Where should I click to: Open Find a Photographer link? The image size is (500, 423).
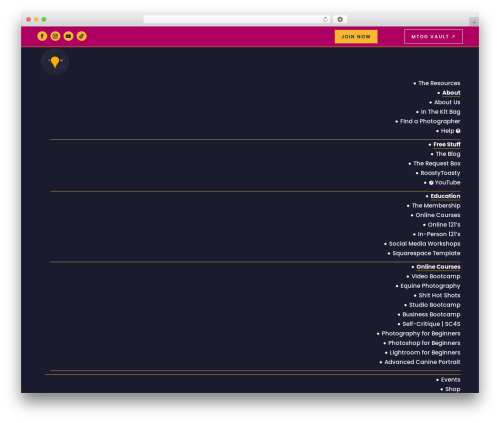[430, 121]
